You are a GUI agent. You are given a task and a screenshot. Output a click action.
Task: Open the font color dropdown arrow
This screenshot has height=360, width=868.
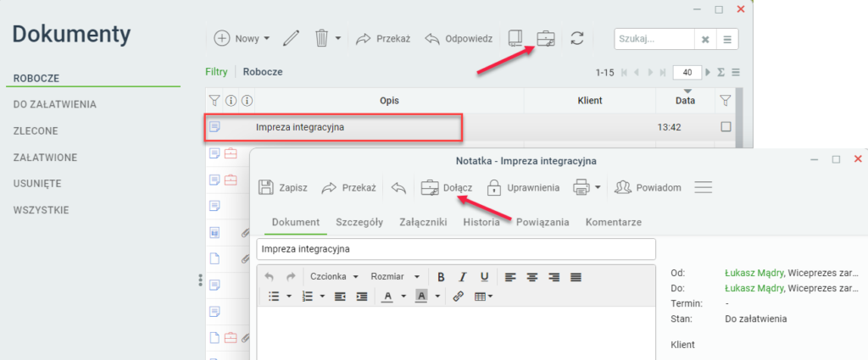(403, 297)
